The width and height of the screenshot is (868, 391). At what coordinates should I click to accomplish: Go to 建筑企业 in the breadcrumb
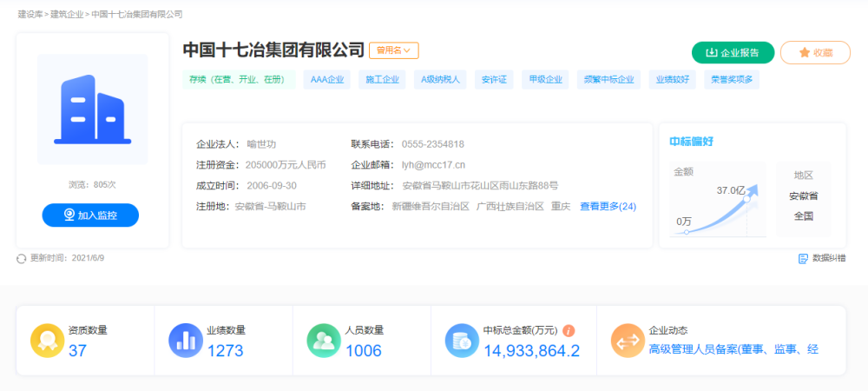point(67,15)
